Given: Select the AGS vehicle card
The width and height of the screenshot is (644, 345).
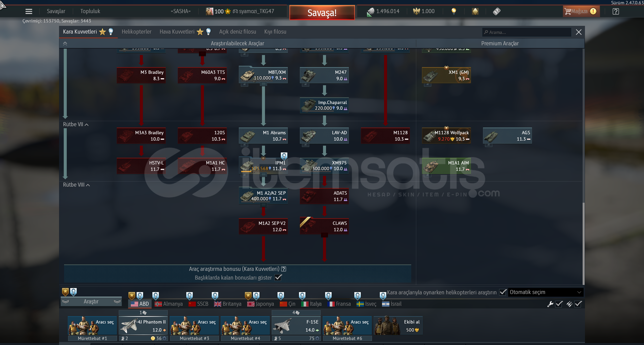Looking at the screenshot, I should coord(507,136).
